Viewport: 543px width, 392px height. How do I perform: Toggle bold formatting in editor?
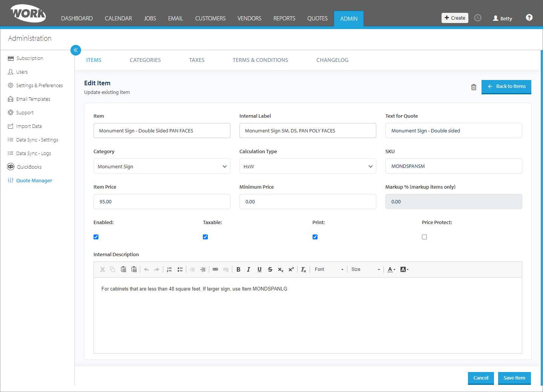pyautogui.click(x=238, y=269)
